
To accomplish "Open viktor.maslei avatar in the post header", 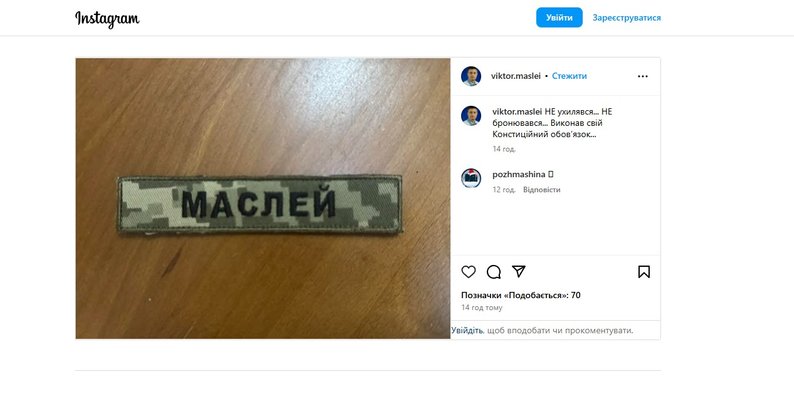I will click(x=471, y=76).
